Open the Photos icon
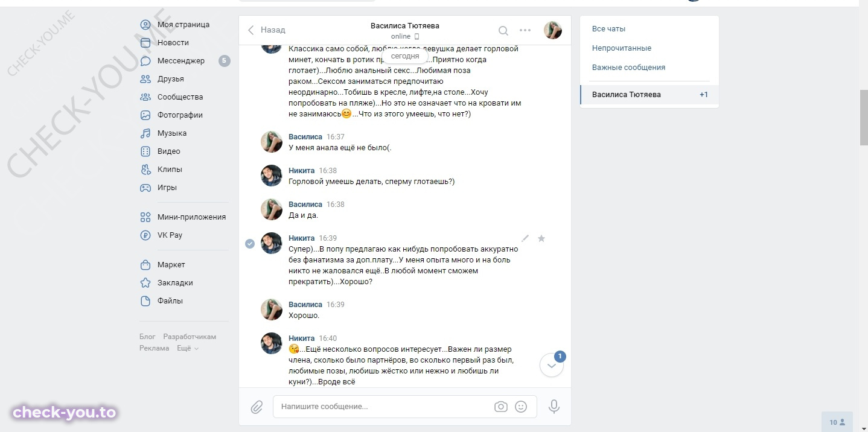Image resolution: width=868 pixels, height=432 pixels. point(145,115)
